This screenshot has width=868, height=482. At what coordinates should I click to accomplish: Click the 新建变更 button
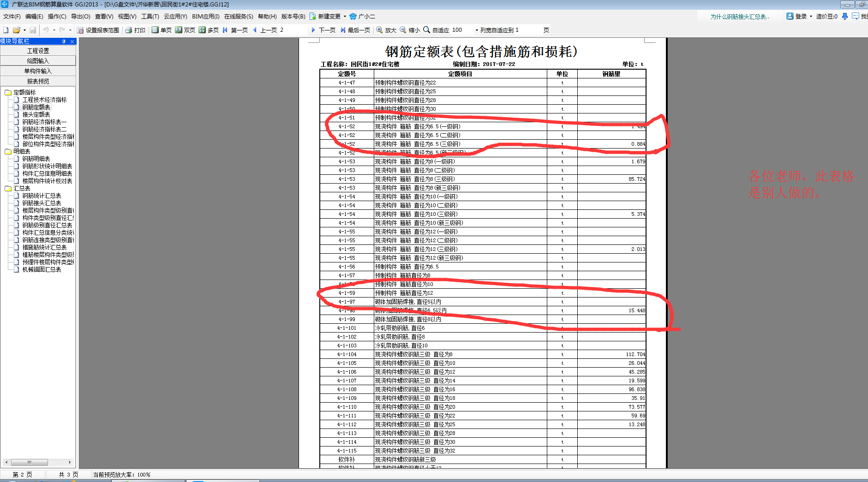point(325,17)
